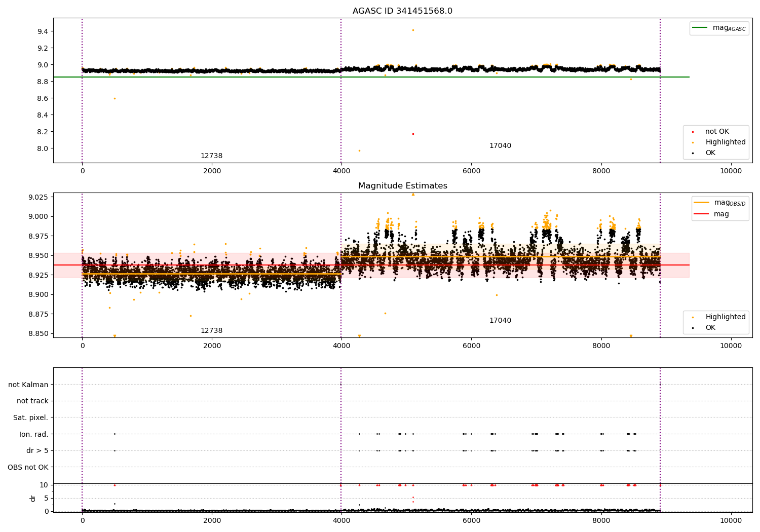The image size is (760, 532).
Task: Click the 17040 obsid label in top plot
Action: tap(500, 145)
